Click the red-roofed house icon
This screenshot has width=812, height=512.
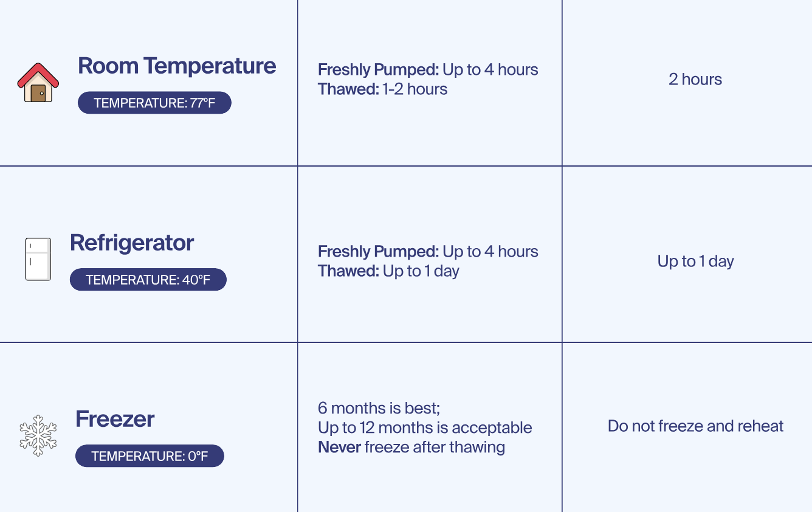pyautogui.click(x=38, y=83)
